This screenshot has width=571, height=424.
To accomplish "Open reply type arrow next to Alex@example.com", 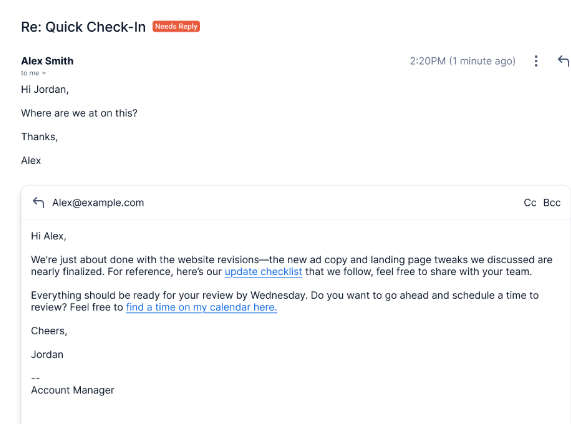I will pos(38,202).
